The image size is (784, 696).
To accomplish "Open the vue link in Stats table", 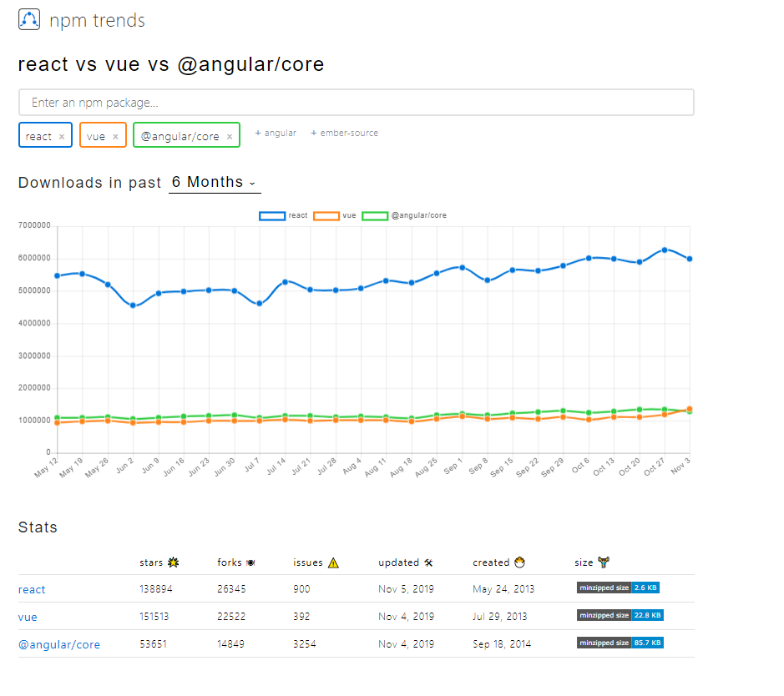I will coord(28,617).
